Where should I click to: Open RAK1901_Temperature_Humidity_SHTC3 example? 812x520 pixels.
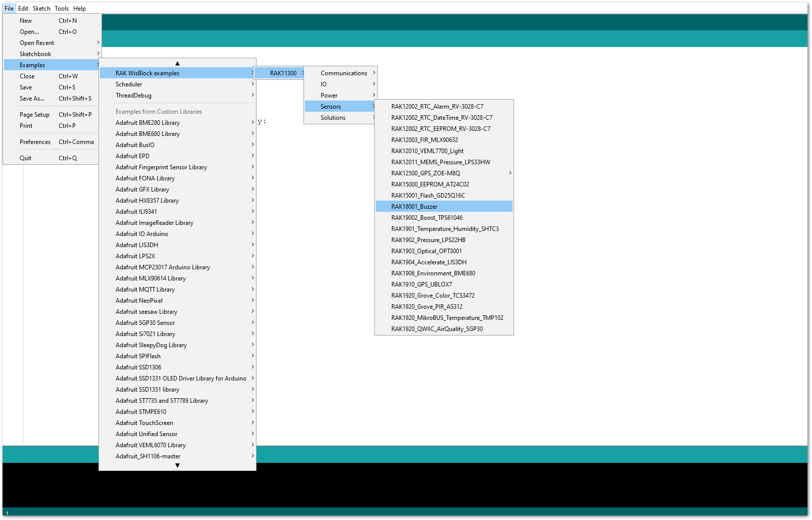444,229
